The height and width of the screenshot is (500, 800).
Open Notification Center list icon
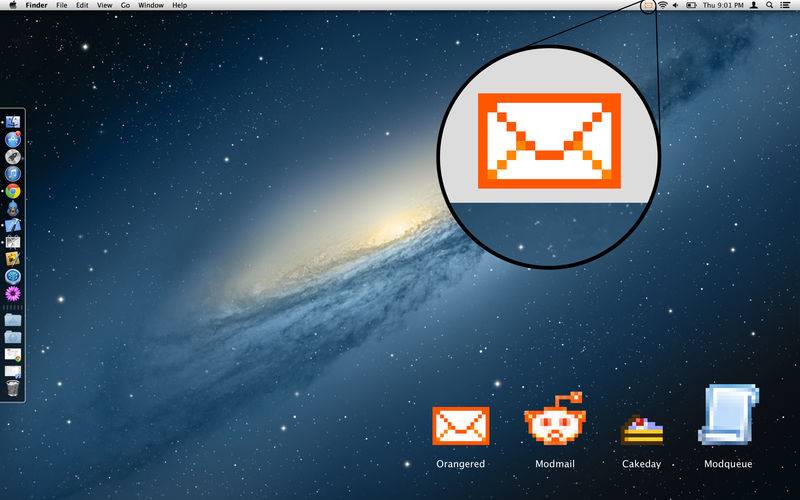pos(786,5)
